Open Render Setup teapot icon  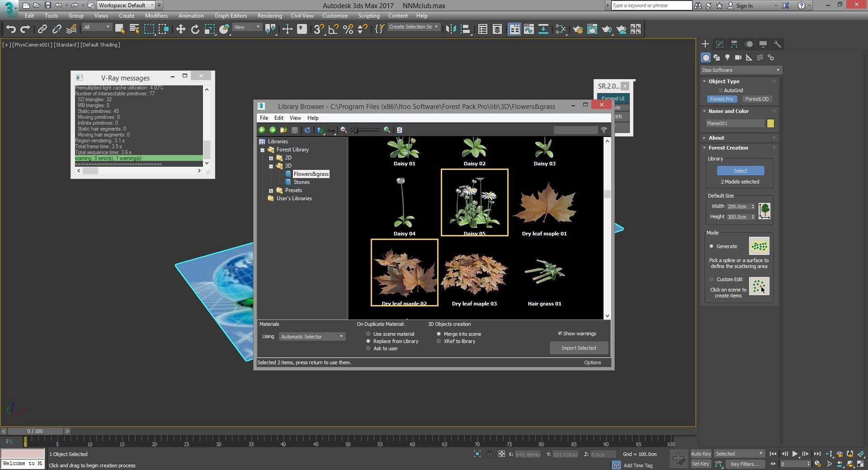(578, 29)
